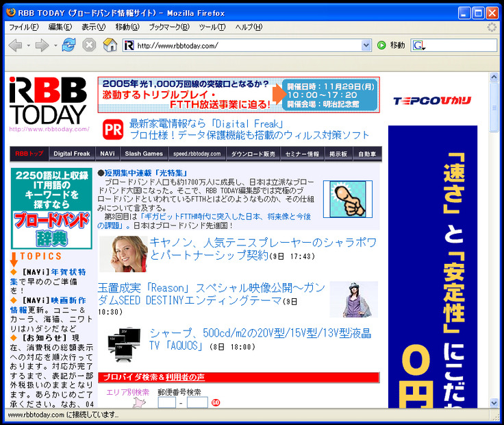Select the セミナー情報 nav tab

[302, 154]
